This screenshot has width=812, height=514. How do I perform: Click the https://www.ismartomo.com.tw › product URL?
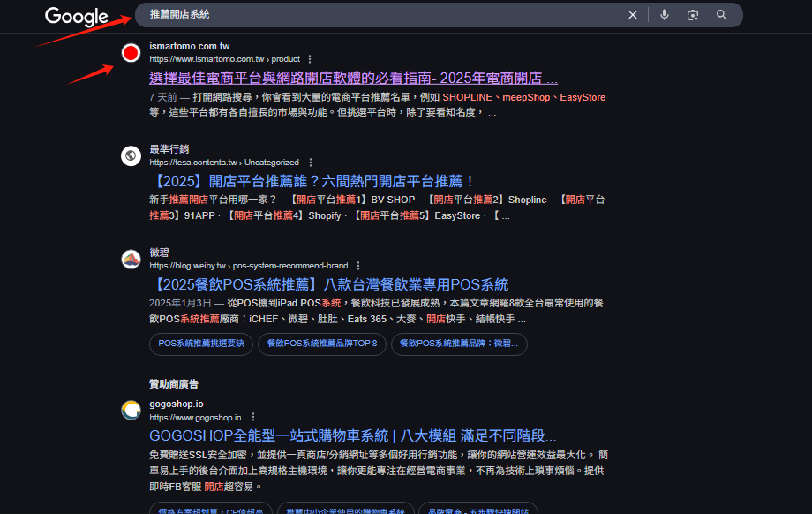click(224, 59)
